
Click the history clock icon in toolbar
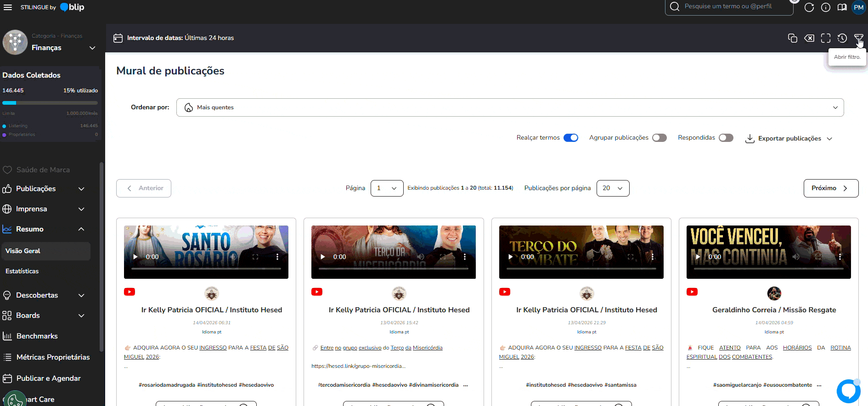click(x=842, y=38)
